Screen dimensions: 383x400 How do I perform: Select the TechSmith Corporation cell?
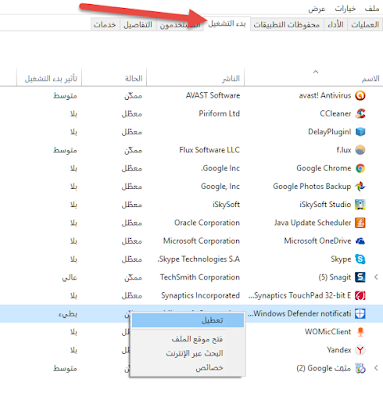tap(200, 277)
